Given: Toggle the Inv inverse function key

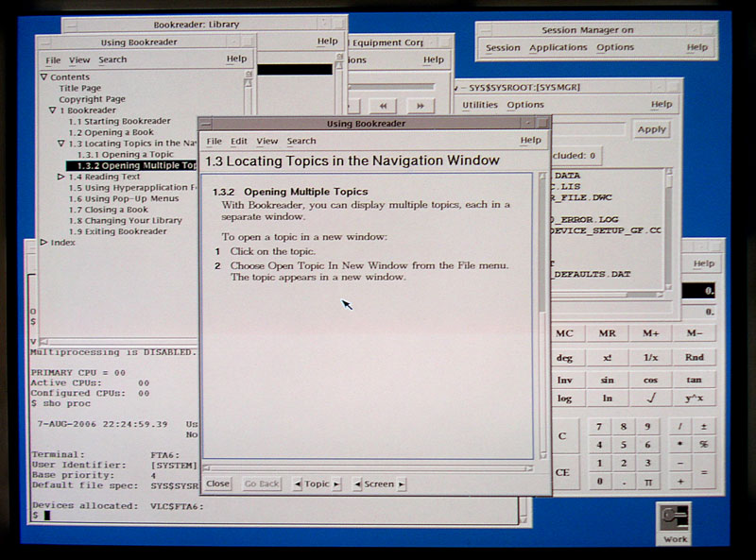Looking at the screenshot, I should coord(564,380).
